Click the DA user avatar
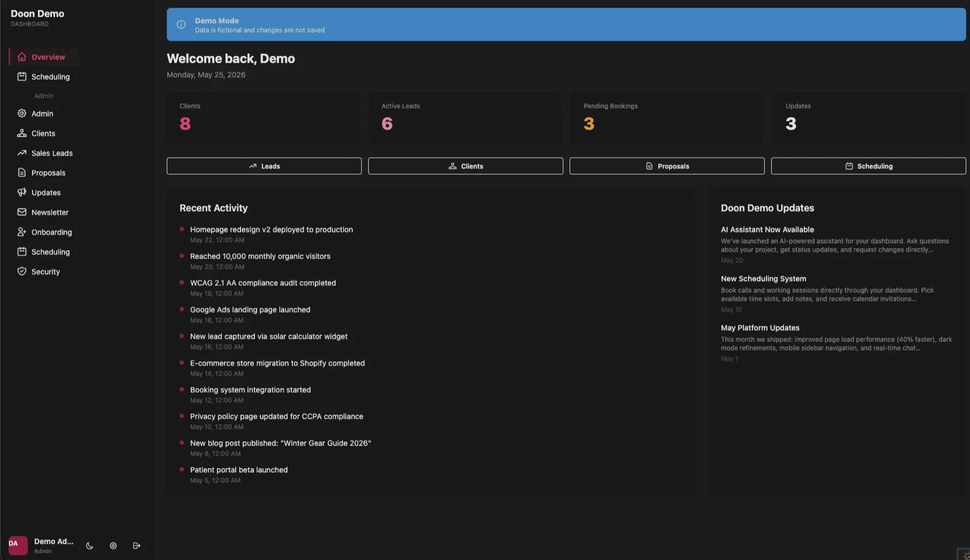Screen dimensions: 970x560 click(18, 545)
